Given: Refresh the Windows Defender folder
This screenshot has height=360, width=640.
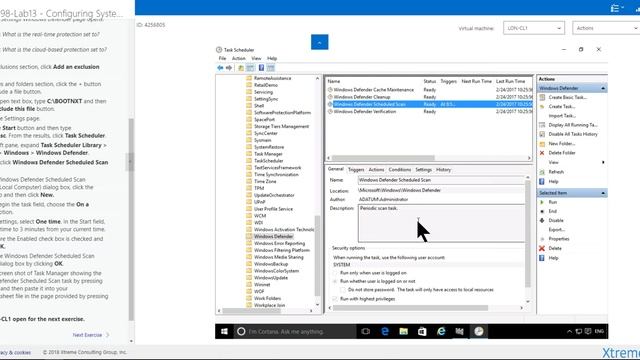Looking at the screenshot, I should click(x=556, y=172).
